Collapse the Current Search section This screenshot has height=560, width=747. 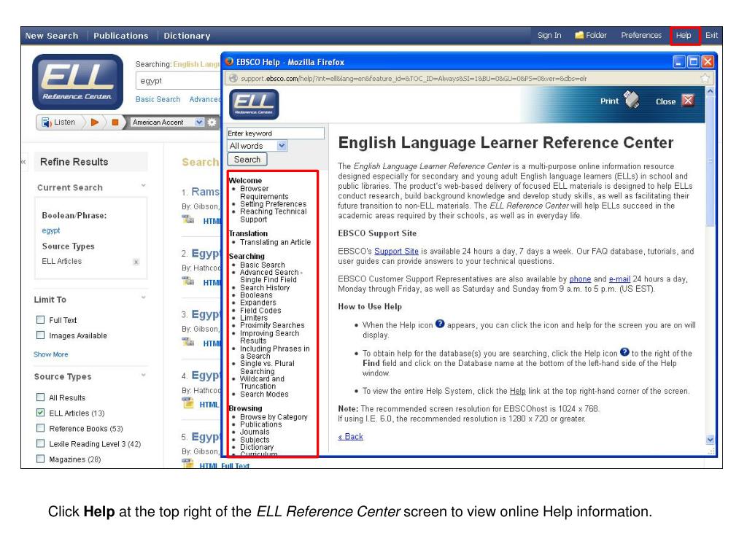click(144, 186)
